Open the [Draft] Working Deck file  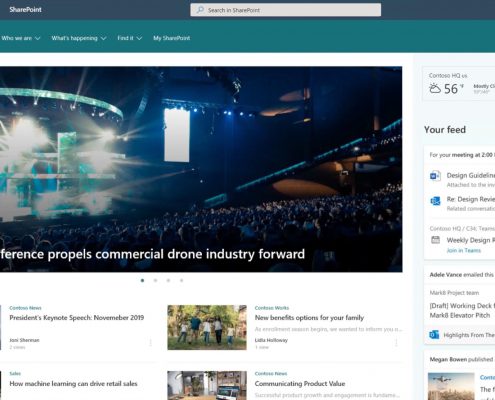pyautogui.click(x=462, y=310)
